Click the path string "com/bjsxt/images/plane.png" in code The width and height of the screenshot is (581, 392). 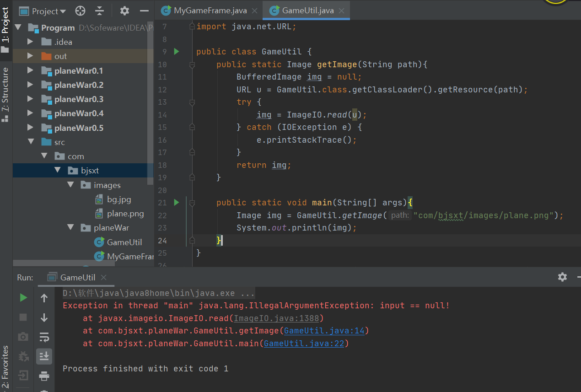pyautogui.click(x=484, y=215)
